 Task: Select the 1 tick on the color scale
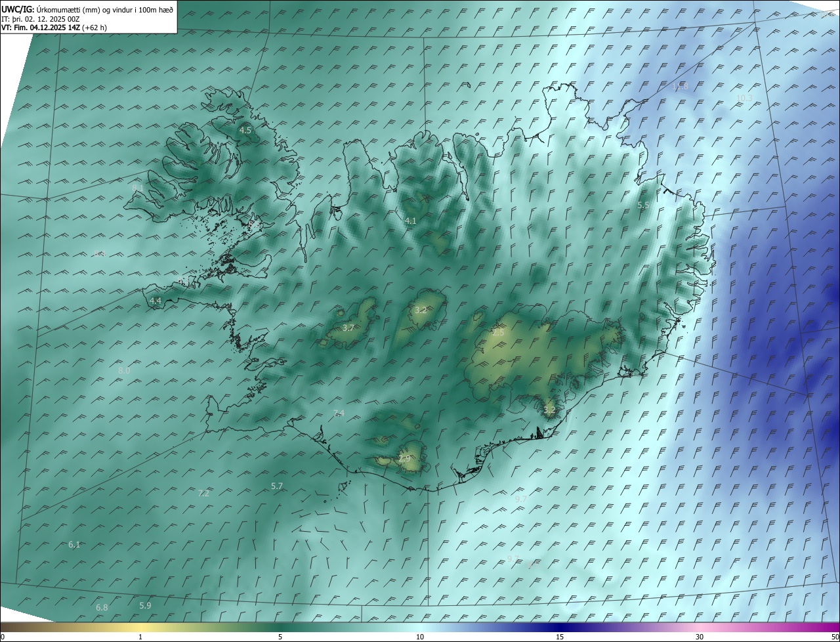tap(140, 637)
